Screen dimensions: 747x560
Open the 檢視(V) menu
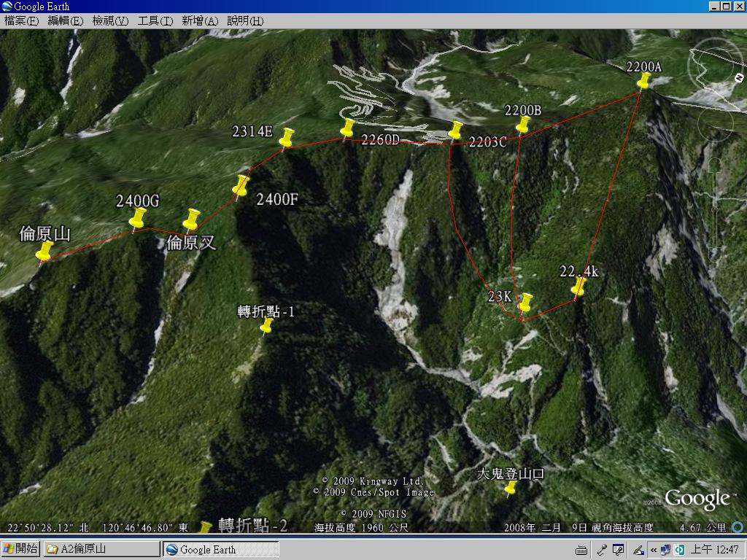[110, 20]
